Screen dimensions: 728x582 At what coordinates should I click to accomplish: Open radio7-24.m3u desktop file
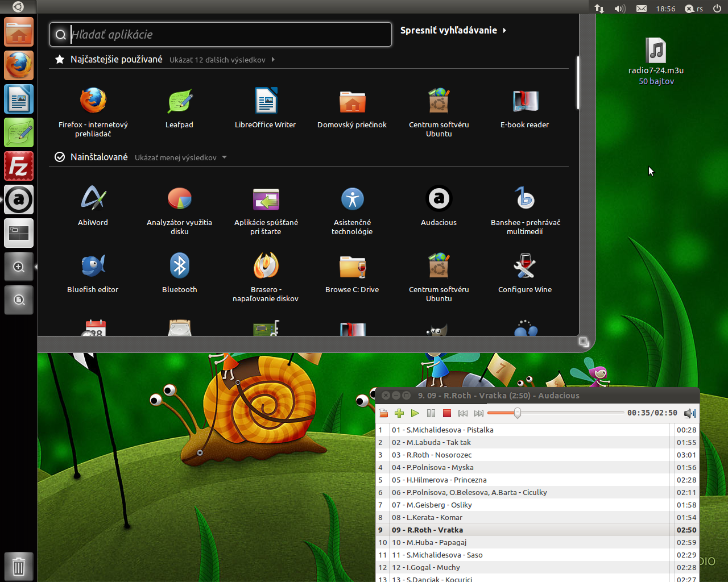pos(656,61)
